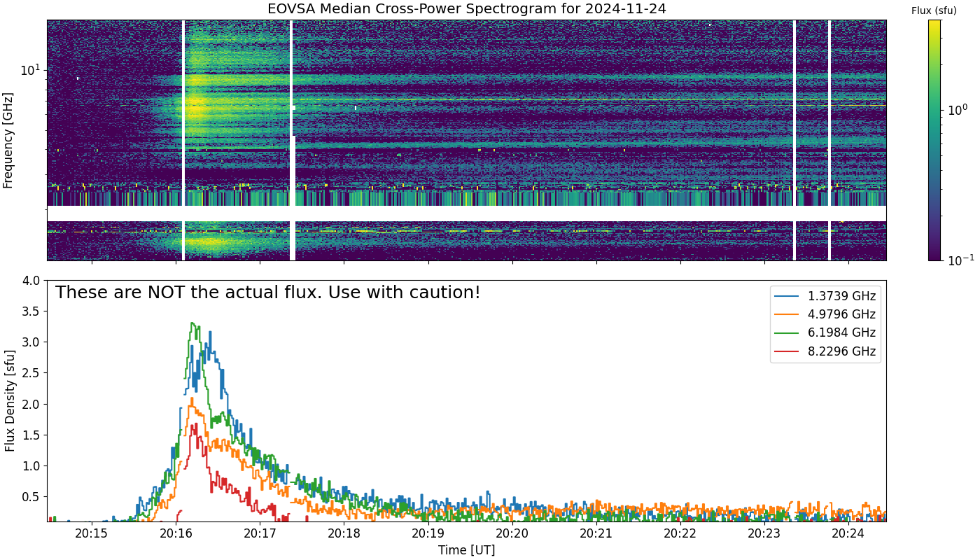The width and height of the screenshot is (980, 560).
Task: Click the 20:21 time tick label
Action: click(x=596, y=534)
